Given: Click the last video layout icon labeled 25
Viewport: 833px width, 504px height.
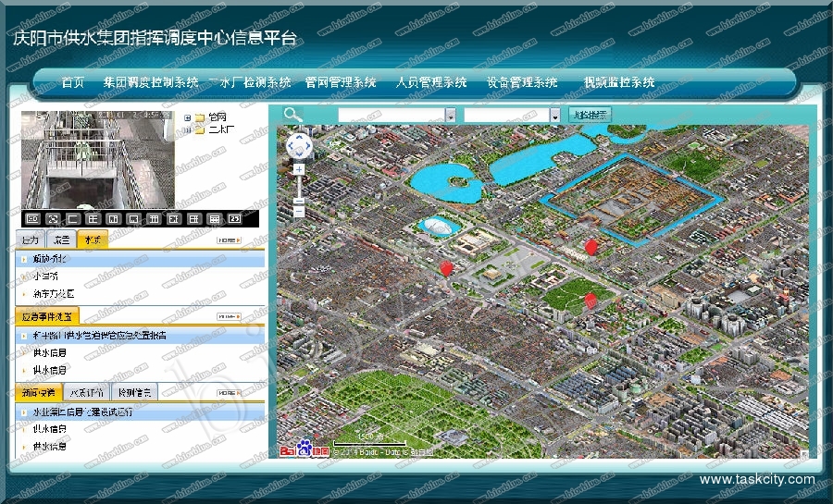Looking at the screenshot, I should [234, 218].
